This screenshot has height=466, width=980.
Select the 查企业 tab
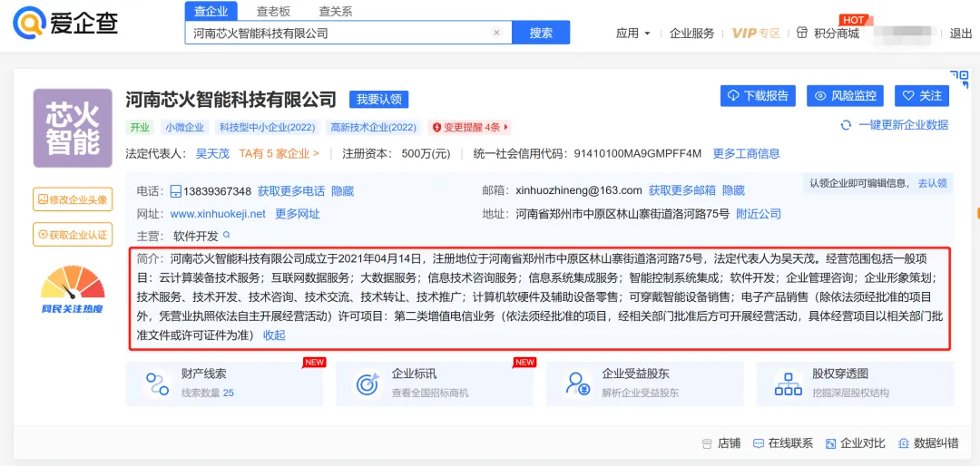(x=211, y=11)
